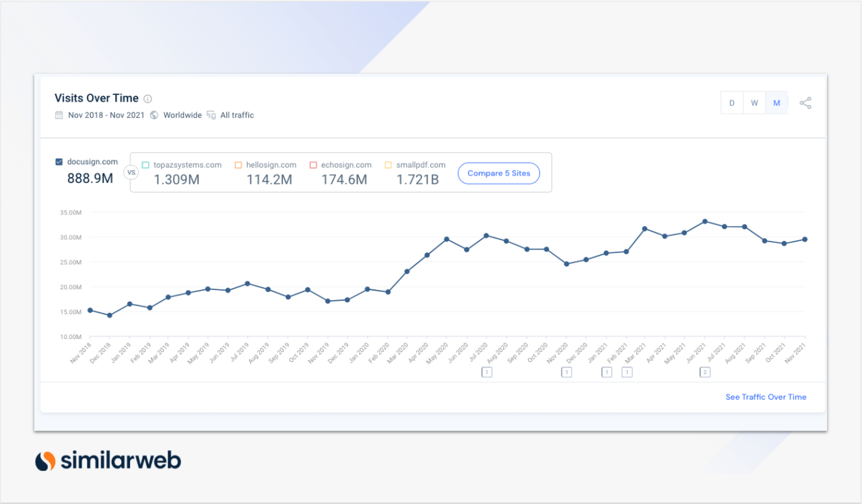Click the Similarweb logo
The width and height of the screenshot is (862, 504).
tap(108, 460)
